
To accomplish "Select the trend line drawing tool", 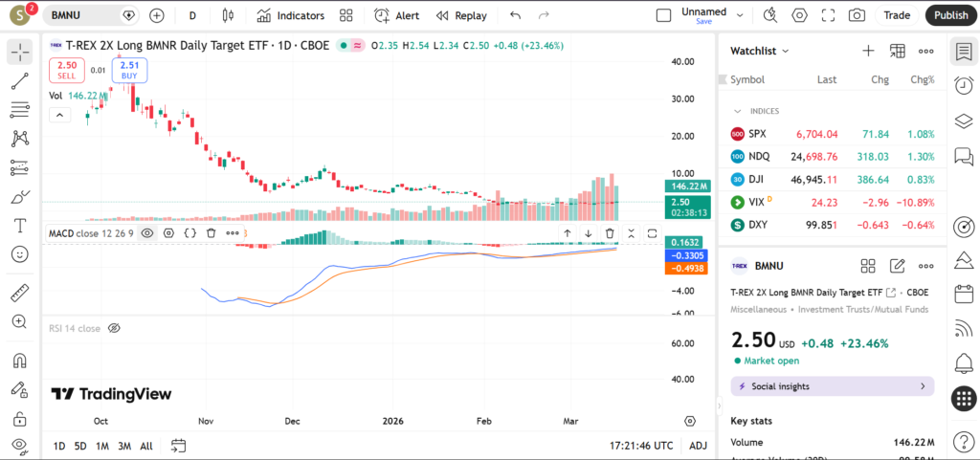I will 19,81.
